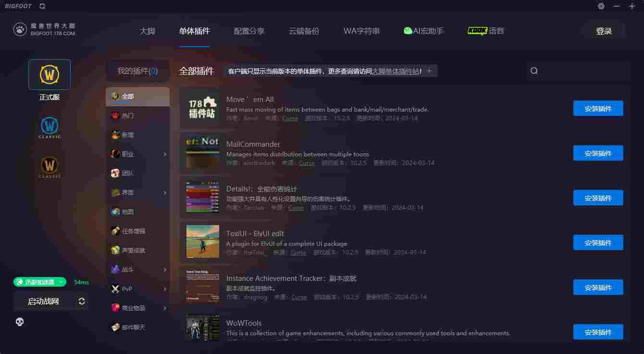The image size is (644, 354).
Task: Expand the 商业物品 submenu arrow
Action: (165, 308)
